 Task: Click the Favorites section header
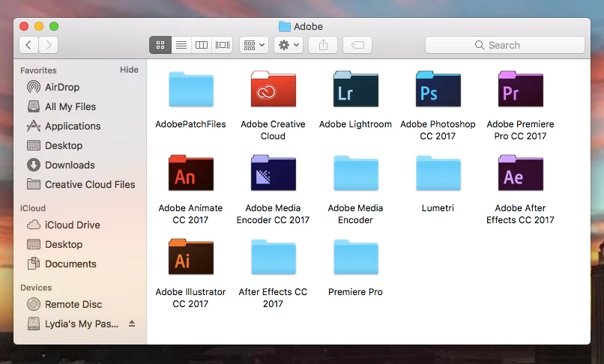pos(38,70)
